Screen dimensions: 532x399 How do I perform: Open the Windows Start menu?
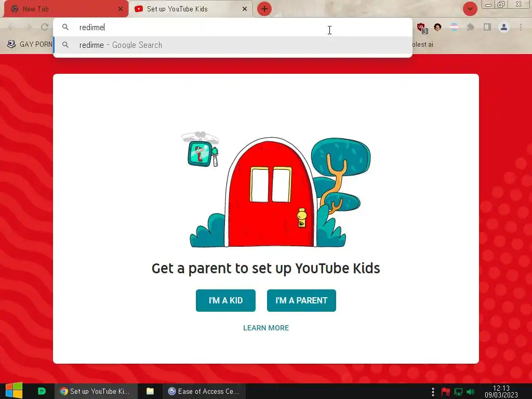(x=14, y=391)
